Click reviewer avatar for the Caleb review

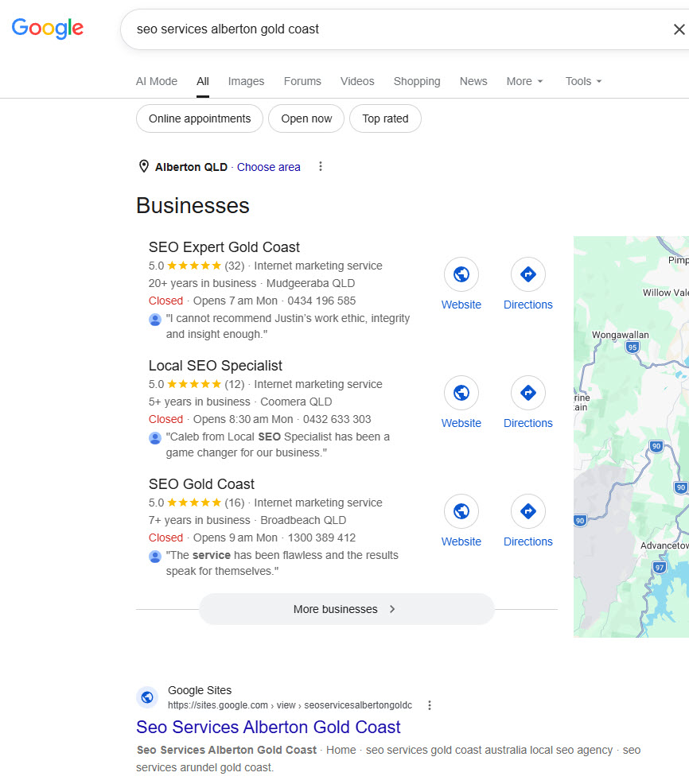pos(155,438)
